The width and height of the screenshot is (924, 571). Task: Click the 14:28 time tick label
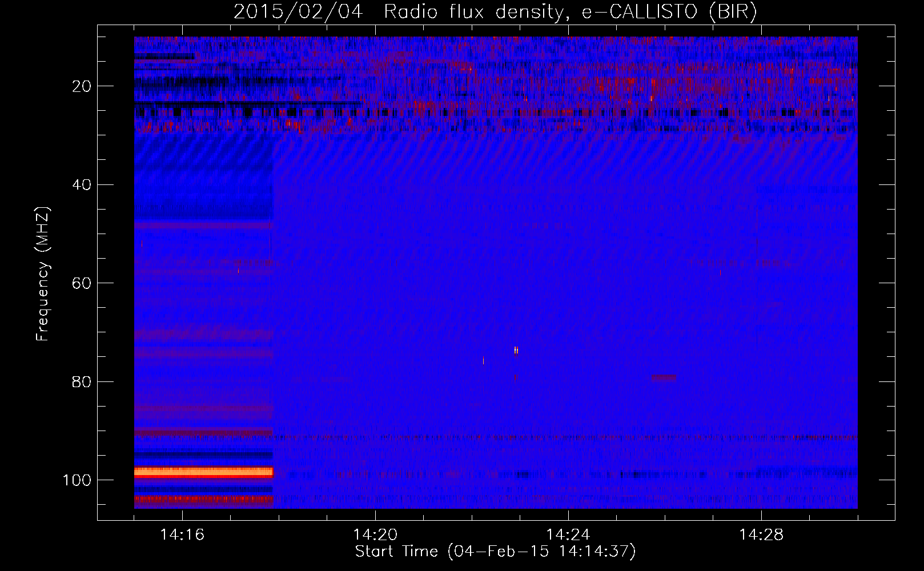coord(761,535)
